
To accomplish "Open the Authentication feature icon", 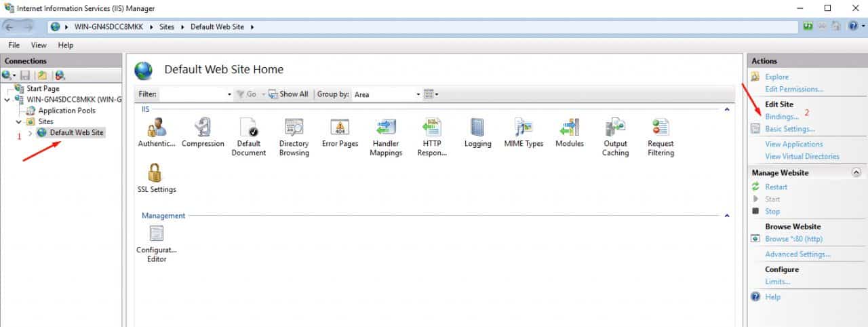I will (x=157, y=128).
